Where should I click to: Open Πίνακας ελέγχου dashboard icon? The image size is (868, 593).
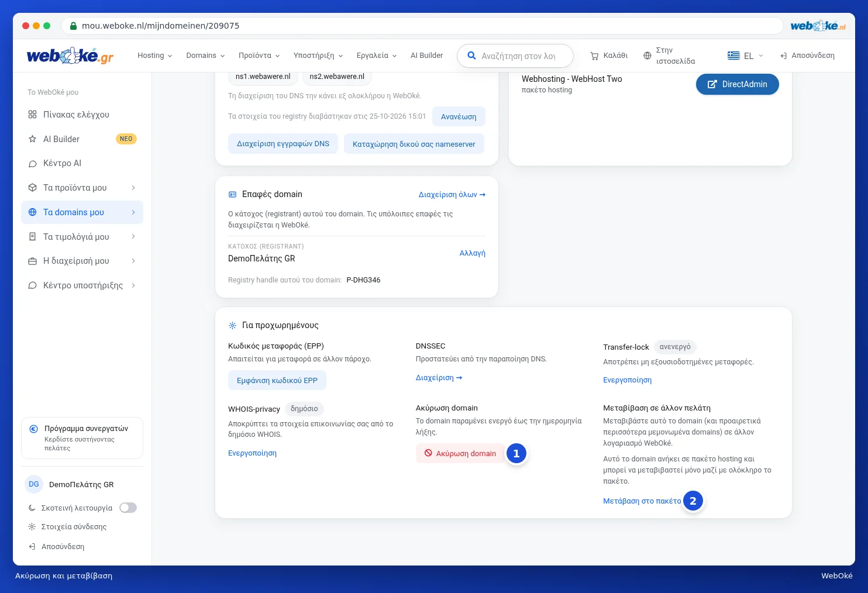coord(33,115)
